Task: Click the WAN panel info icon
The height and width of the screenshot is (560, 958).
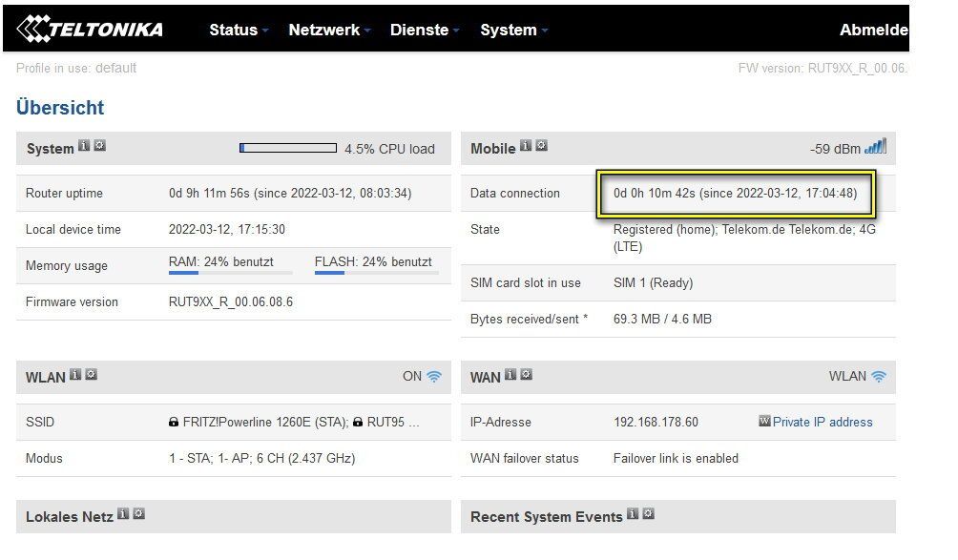Action: coord(510,375)
